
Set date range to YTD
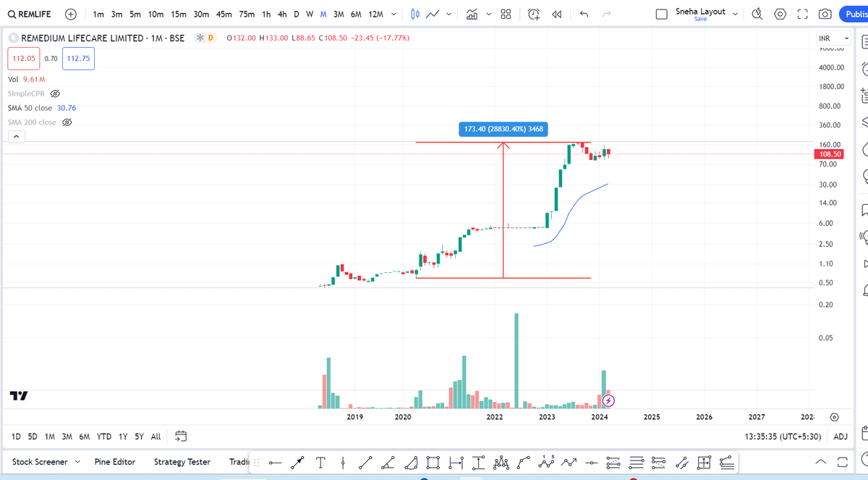pos(104,437)
